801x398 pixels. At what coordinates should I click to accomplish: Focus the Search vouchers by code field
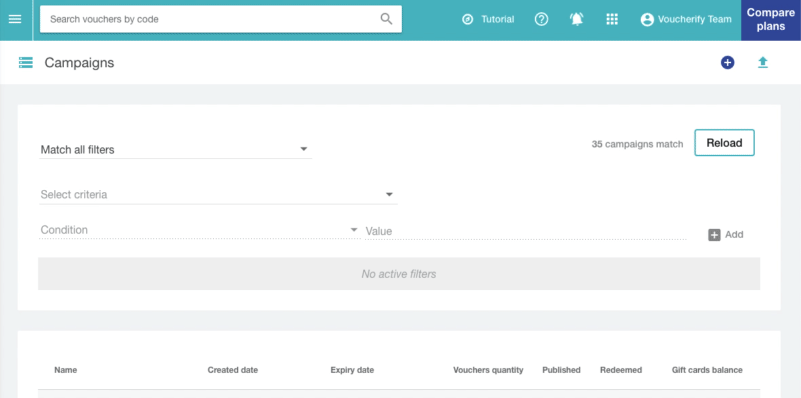click(221, 19)
